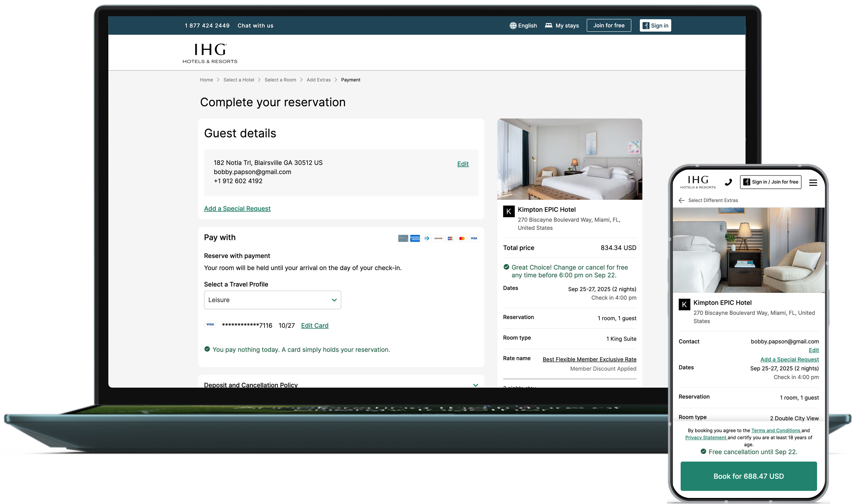
Task: Click the Visa icon in accepted cards row
Action: (x=474, y=238)
